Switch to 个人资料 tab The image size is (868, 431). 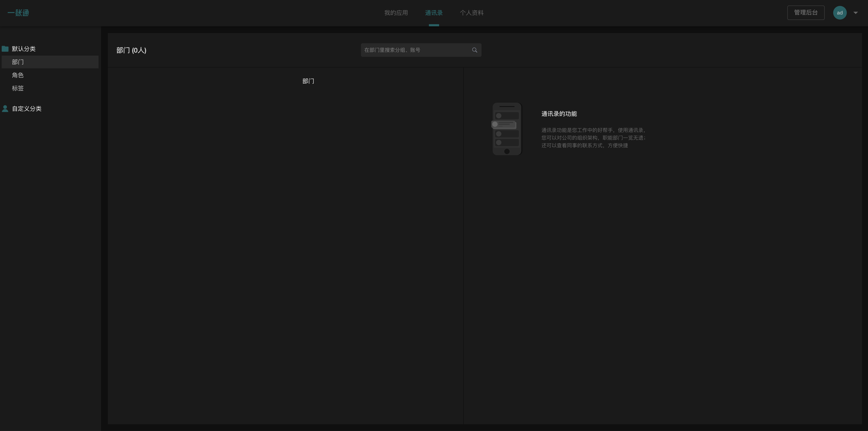pos(471,13)
